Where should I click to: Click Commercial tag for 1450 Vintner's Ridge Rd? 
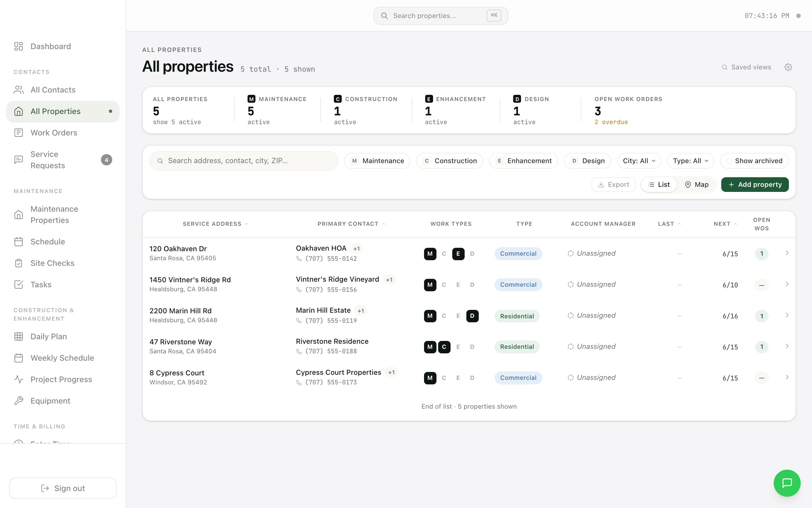coord(518,284)
